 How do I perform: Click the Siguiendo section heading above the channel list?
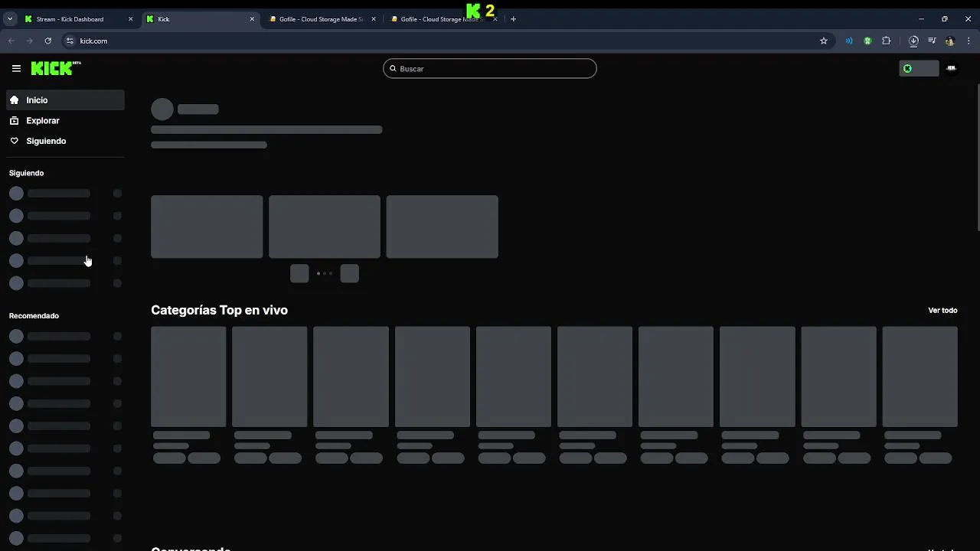point(26,173)
